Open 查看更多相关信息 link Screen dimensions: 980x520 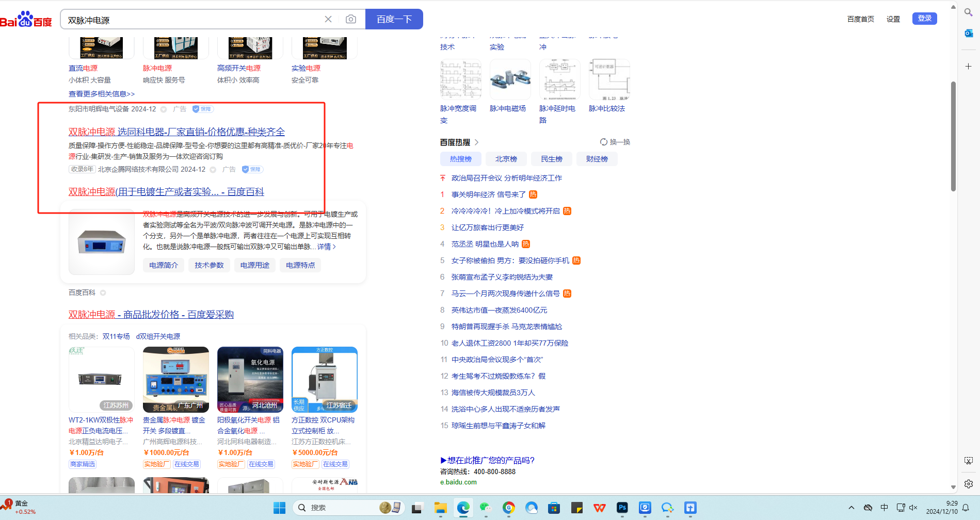point(102,94)
